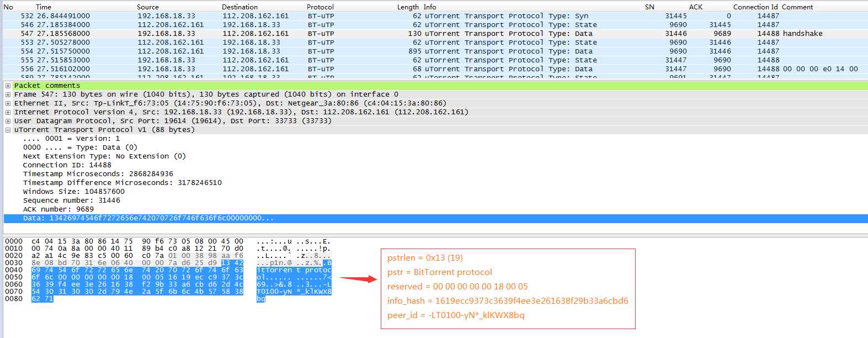The height and width of the screenshot is (338, 868).
Task: Select the 'Connection ID: 14488' field
Action: tap(67, 165)
